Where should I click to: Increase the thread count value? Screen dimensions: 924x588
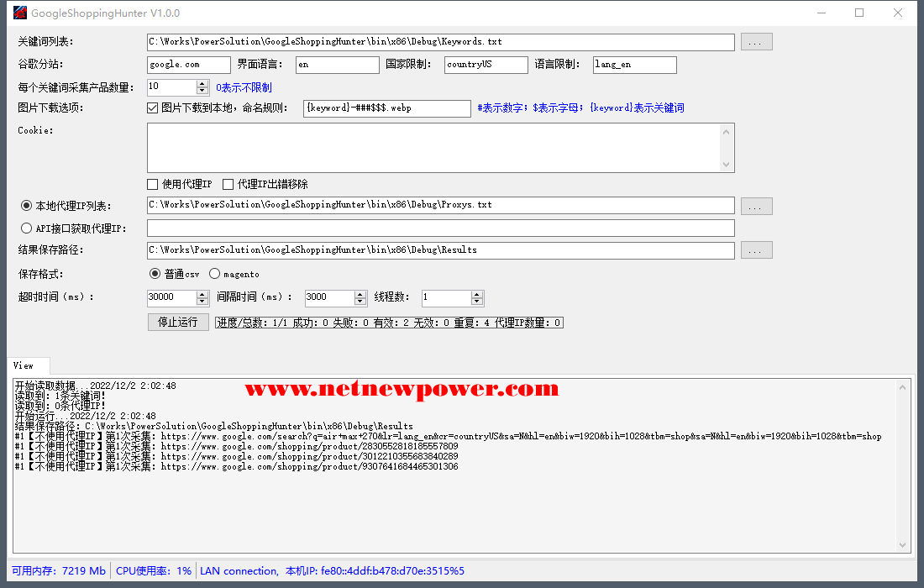click(x=477, y=294)
